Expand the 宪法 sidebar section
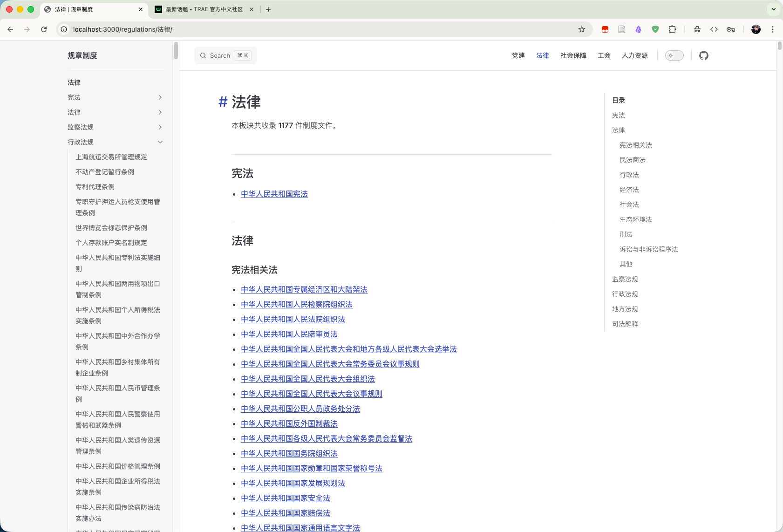The width and height of the screenshot is (783, 532). click(x=160, y=97)
